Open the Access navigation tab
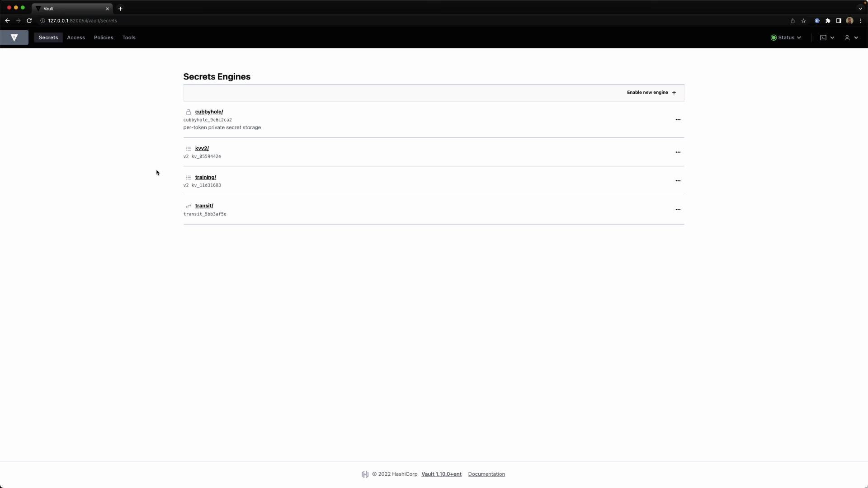The height and width of the screenshot is (488, 868). point(76,38)
